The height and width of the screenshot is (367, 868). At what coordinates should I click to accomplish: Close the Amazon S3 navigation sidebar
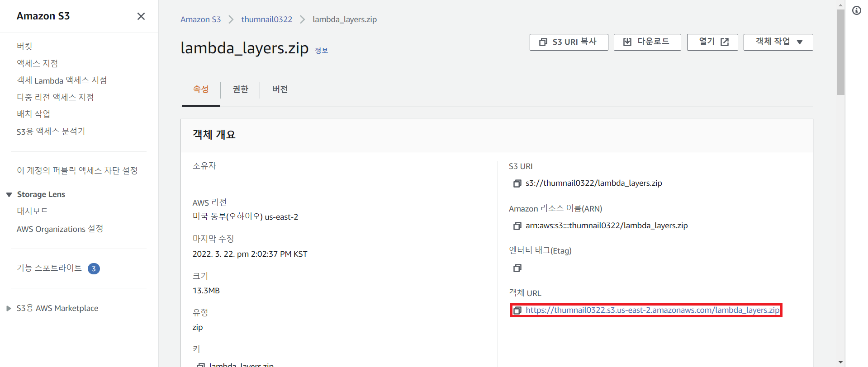(x=141, y=16)
